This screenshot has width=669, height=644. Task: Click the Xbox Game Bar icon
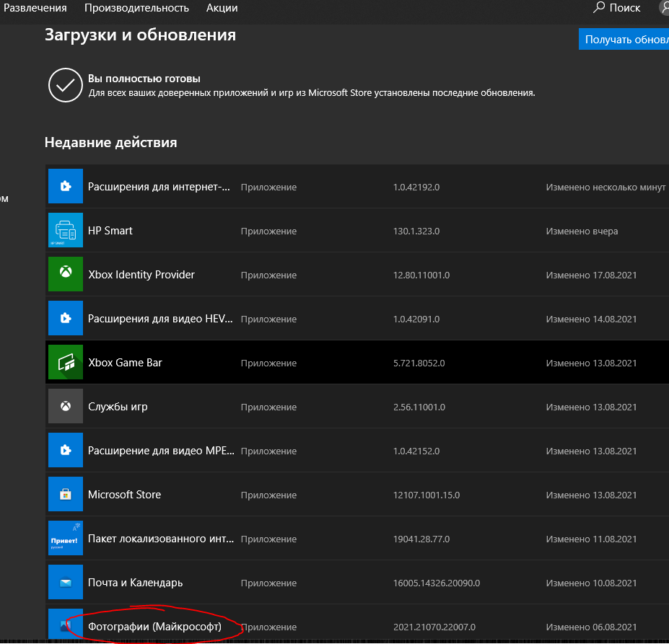coord(66,363)
